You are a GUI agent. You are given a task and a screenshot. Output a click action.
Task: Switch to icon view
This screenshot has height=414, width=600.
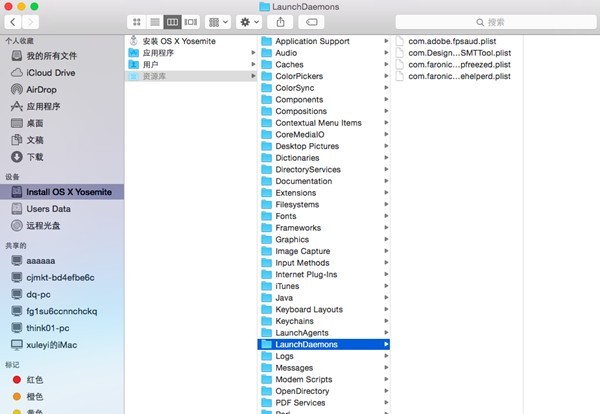click(137, 22)
